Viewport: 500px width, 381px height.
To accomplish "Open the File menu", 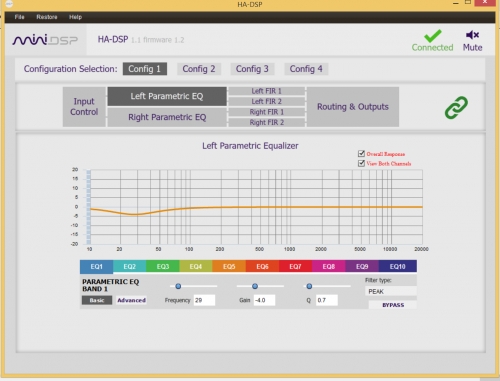I will click(x=19, y=17).
